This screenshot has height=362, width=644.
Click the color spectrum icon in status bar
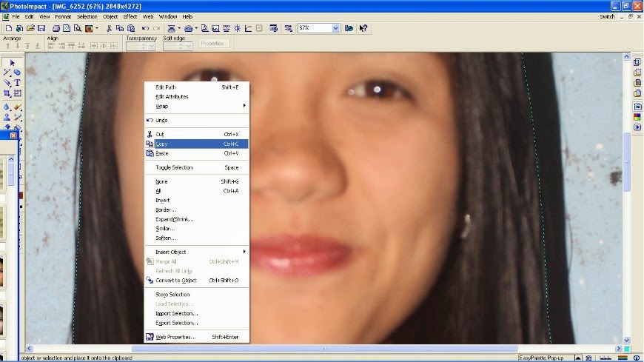623,358
